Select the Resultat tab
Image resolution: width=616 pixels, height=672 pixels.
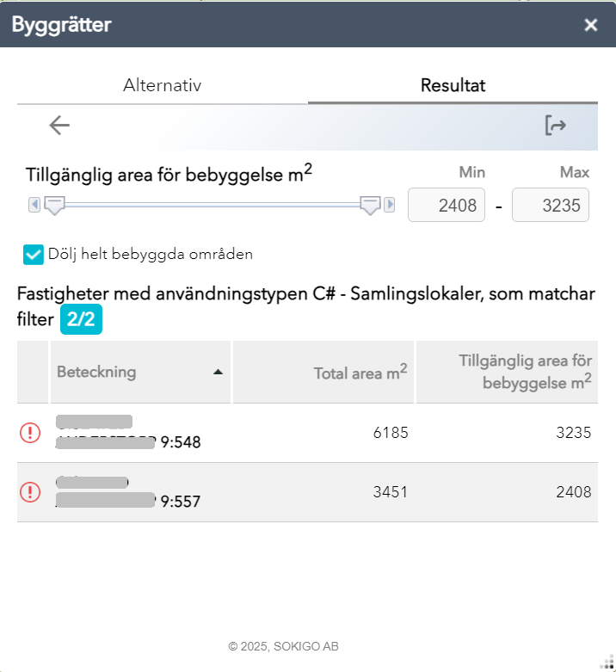click(453, 86)
